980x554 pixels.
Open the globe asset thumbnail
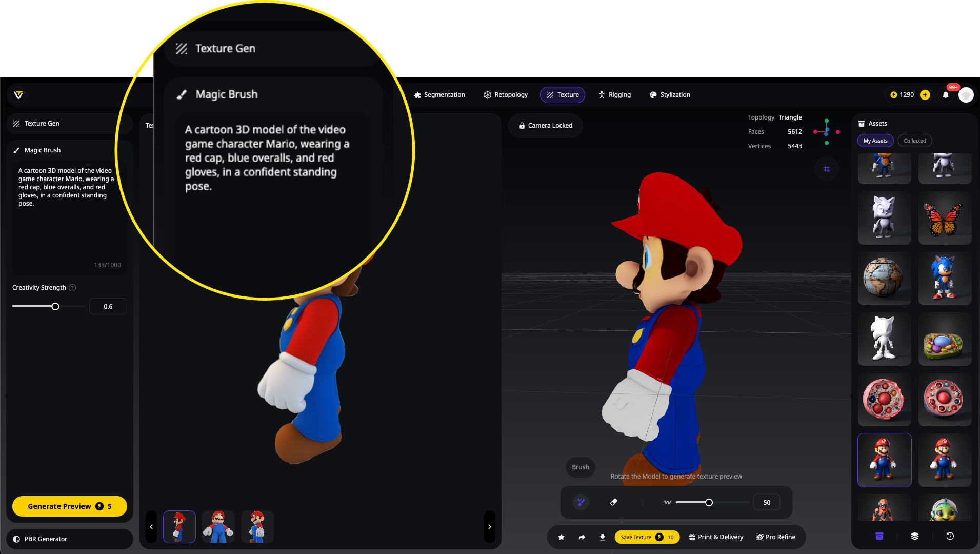[x=884, y=279]
